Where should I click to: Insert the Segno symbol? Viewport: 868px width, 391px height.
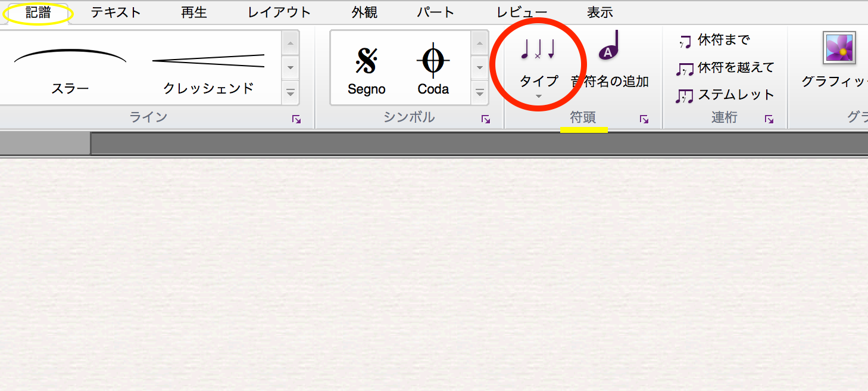[366, 69]
